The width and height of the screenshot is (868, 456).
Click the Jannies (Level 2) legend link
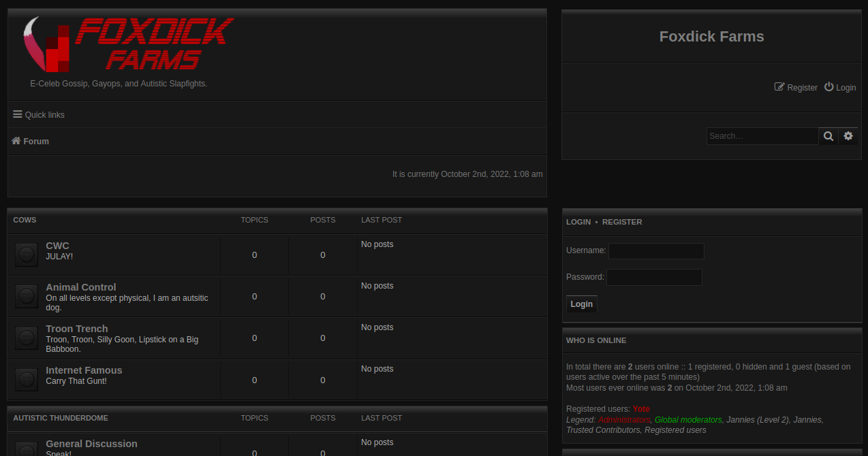(x=758, y=420)
